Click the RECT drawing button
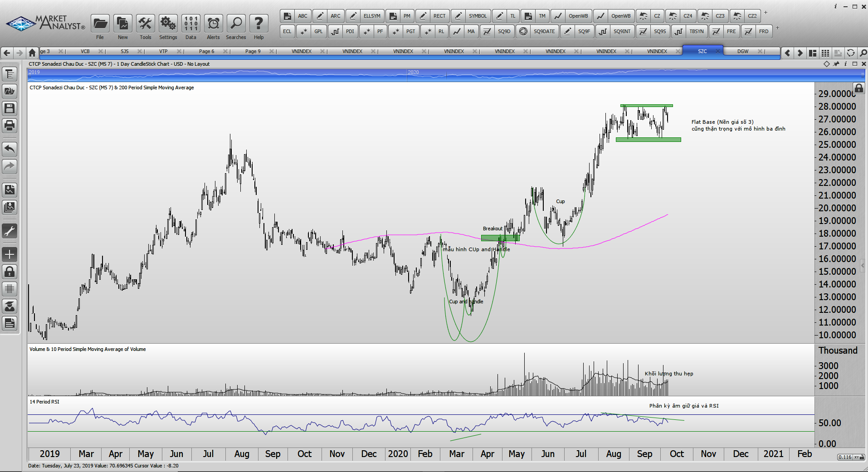 [439, 16]
